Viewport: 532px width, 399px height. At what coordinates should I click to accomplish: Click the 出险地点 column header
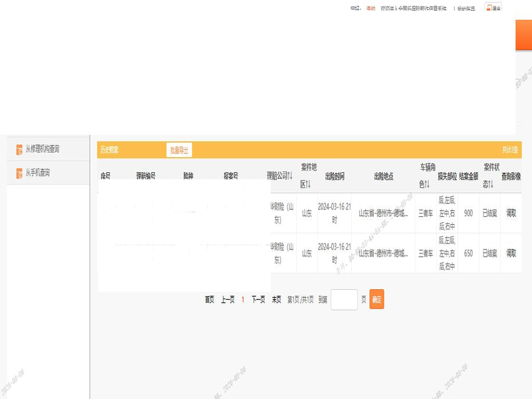(x=384, y=176)
